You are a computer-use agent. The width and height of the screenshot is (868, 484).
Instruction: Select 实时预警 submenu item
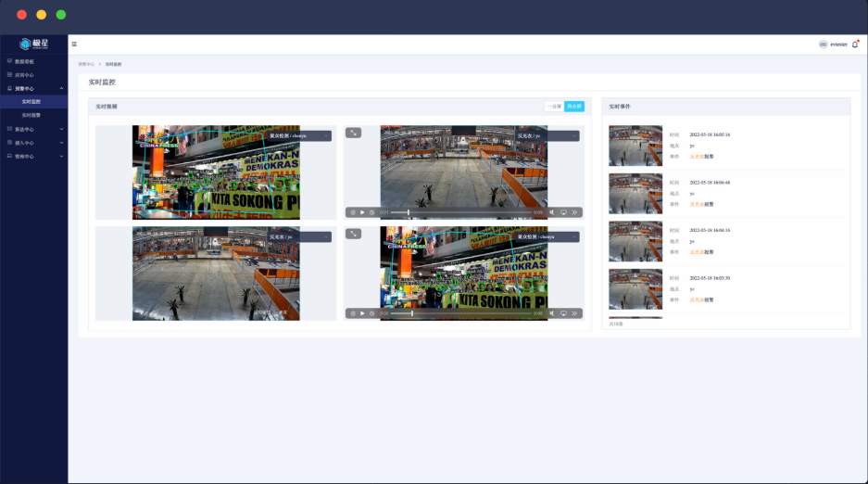click(x=33, y=115)
